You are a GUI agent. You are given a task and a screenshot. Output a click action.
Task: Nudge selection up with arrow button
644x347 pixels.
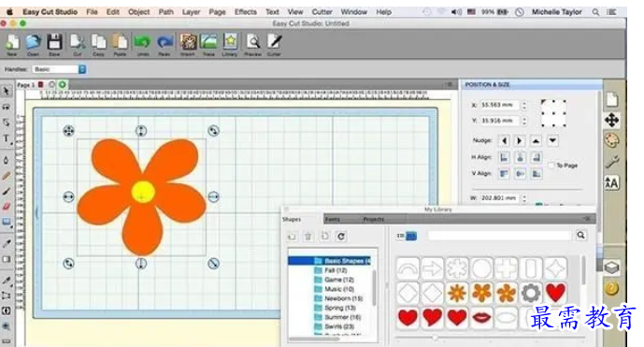point(536,141)
